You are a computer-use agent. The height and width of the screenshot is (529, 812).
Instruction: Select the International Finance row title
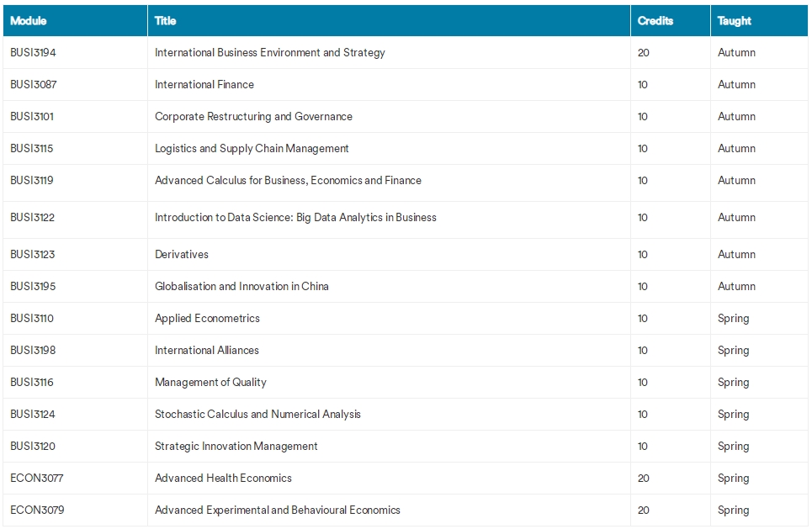pyautogui.click(x=204, y=84)
